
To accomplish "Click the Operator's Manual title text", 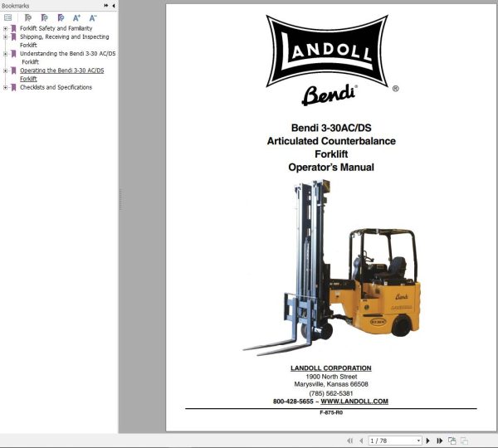I will [x=331, y=167].
